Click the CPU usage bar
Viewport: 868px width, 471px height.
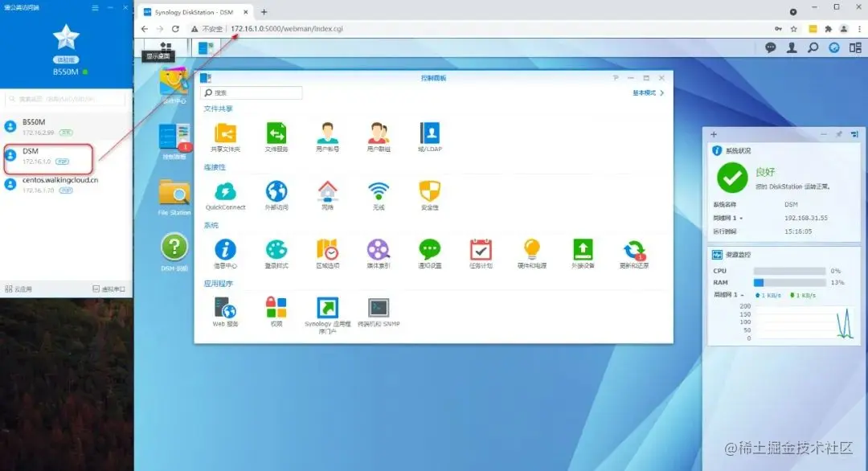point(789,271)
